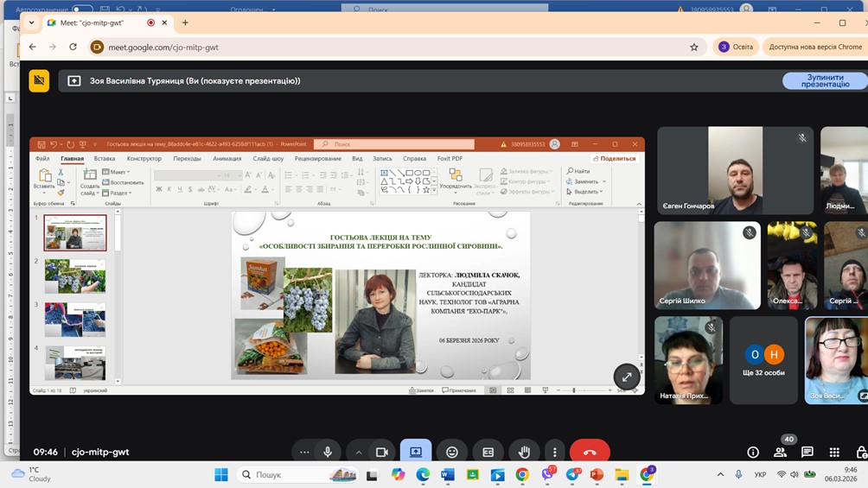
Task: Expand the shared presentation to fullscreen
Action: click(627, 377)
